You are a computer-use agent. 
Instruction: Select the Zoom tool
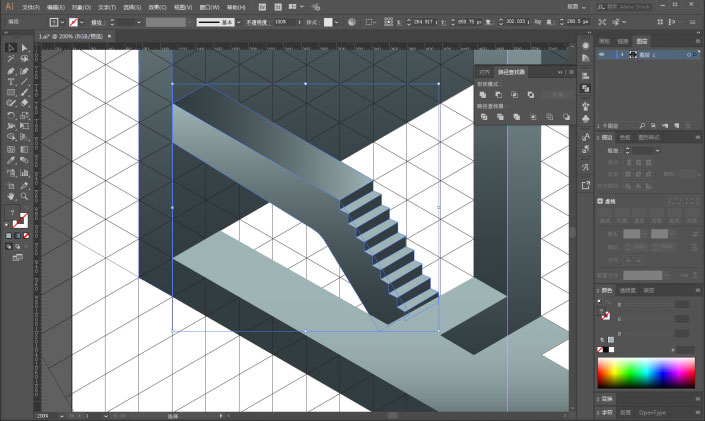24,197
